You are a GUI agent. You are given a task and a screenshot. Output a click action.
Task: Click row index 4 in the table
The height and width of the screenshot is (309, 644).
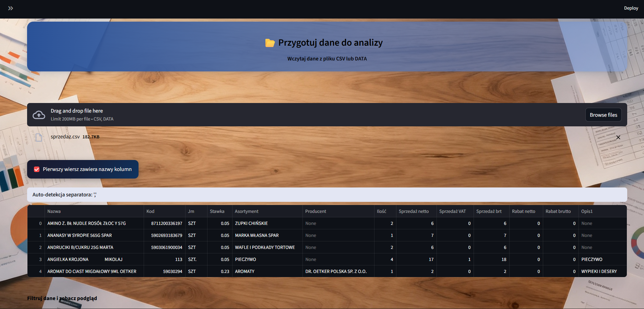[x=36, y=271]
